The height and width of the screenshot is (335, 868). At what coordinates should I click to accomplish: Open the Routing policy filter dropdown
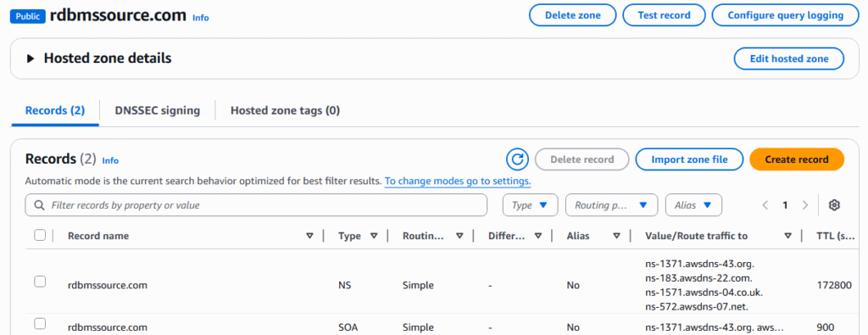pos(611,205)
